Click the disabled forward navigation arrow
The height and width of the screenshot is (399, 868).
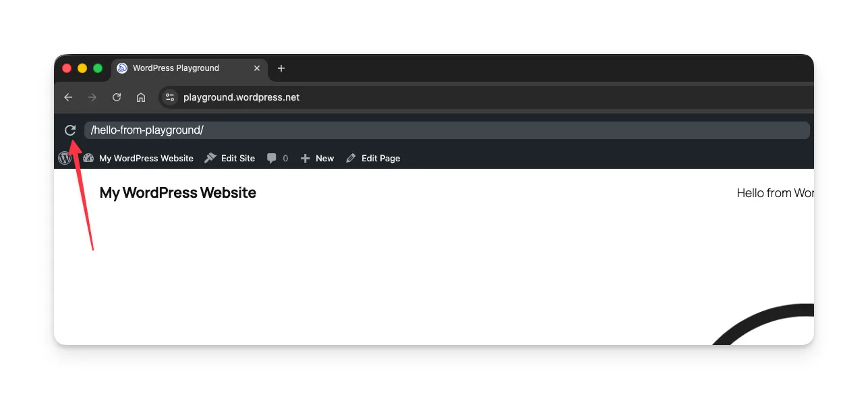[92, 97]
